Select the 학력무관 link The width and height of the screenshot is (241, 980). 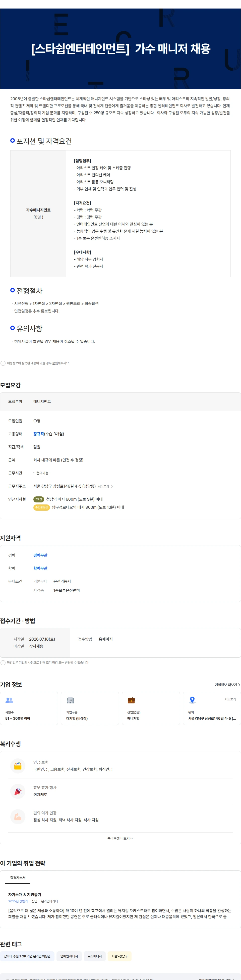click(40, 568)
